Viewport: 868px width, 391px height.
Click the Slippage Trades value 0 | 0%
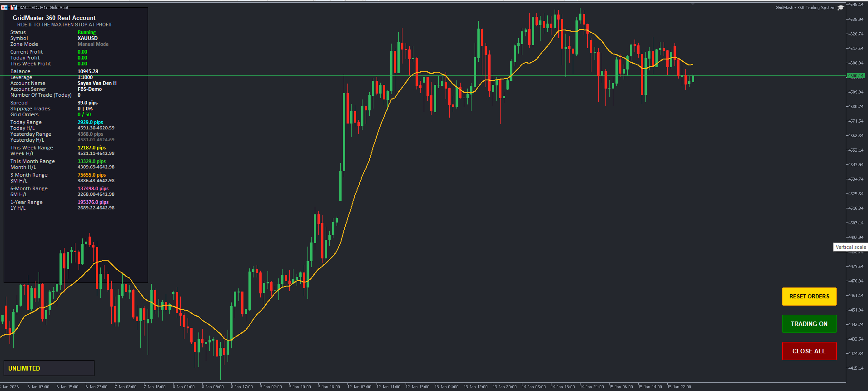[x=85, y=109]
